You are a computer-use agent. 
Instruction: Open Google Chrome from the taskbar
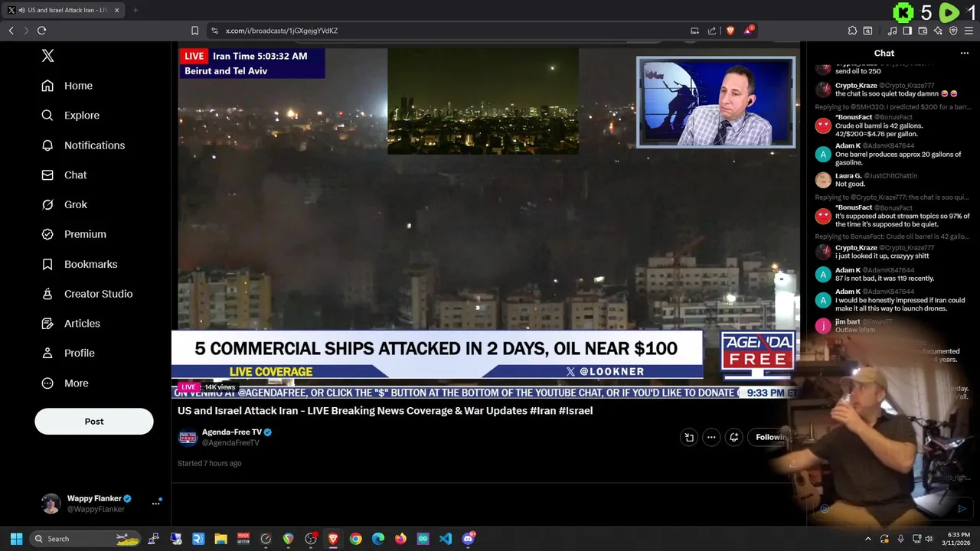pos(355,539)
